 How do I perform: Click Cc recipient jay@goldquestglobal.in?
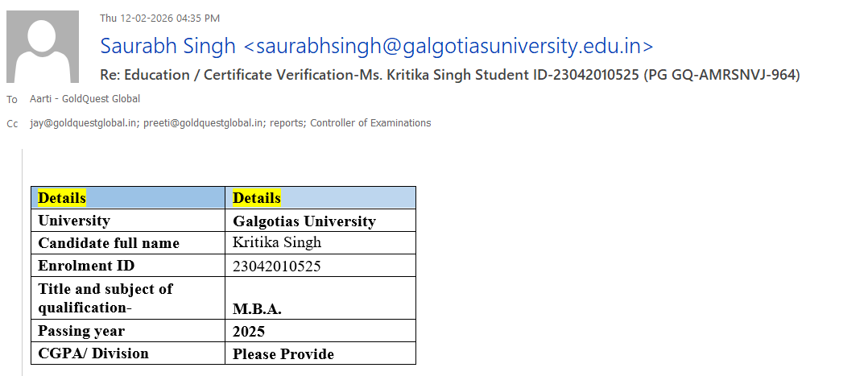tap(84, 123)
